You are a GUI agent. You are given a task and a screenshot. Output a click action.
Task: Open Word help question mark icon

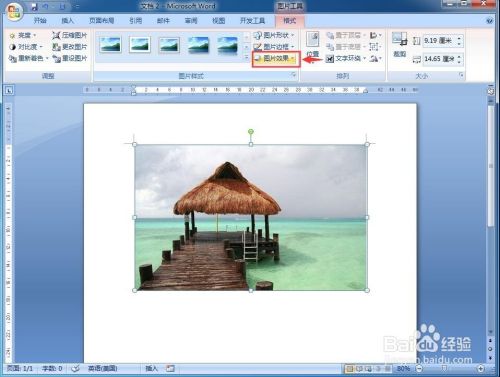click(x=489, y=21)
